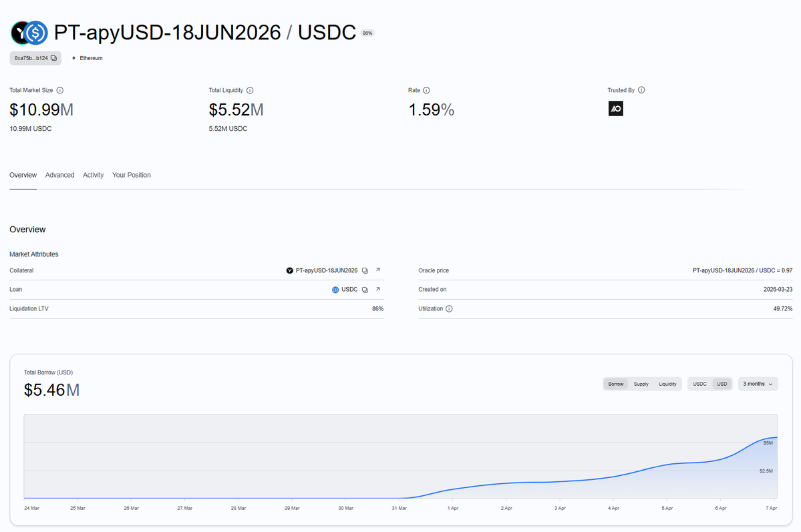Viewport: 801px width, 532px height.
Task: Switch chart units to USD
Action: 722,384
